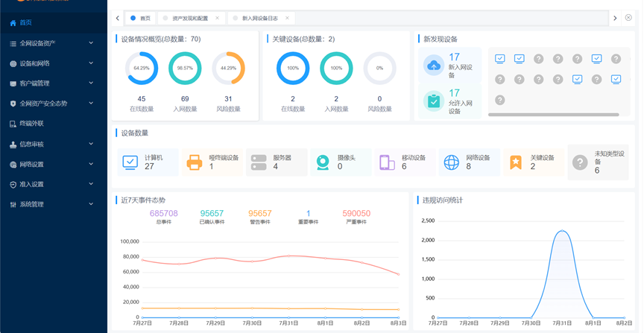The height and width of the screenshot is (333, 644).
Task: Click the 信息审核 stamp icon in sidebar
Action: point(13,145)
